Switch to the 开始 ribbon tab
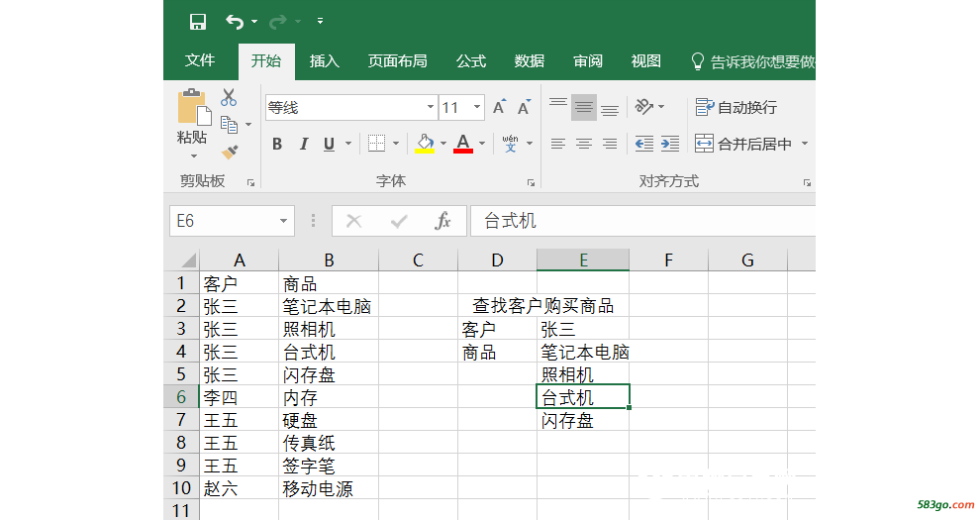The image size is (980, 520). (x=266, y=61)
